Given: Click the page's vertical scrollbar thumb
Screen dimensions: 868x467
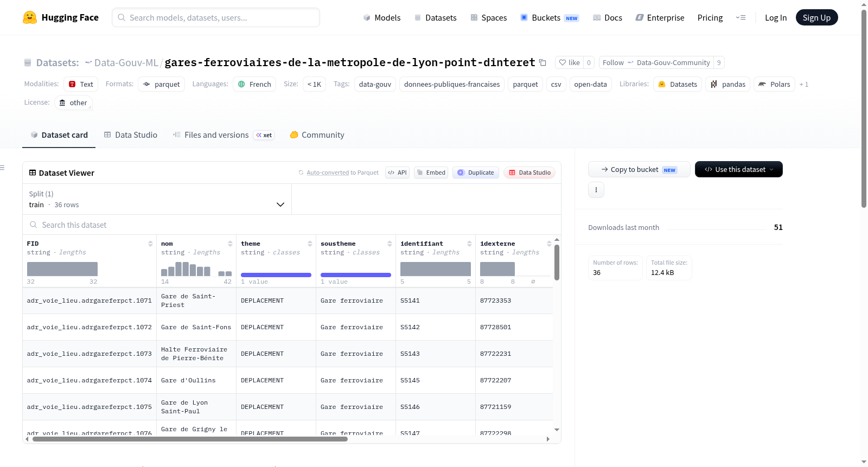Looking at the screenshot, I should [864, 108].
